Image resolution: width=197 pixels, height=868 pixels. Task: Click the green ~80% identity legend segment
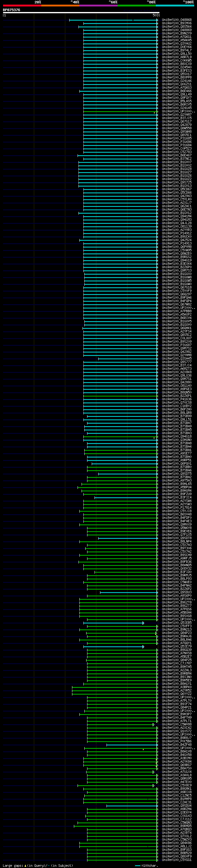click(137, 6)
